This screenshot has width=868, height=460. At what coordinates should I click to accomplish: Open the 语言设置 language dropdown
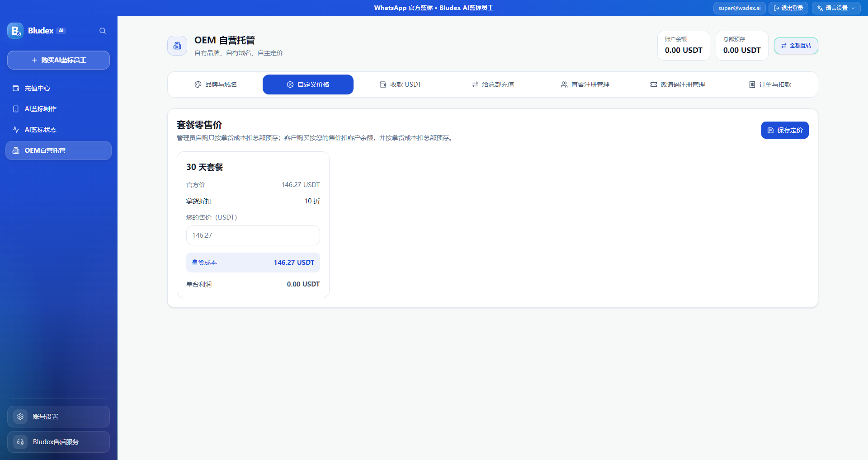pos(836,8)
